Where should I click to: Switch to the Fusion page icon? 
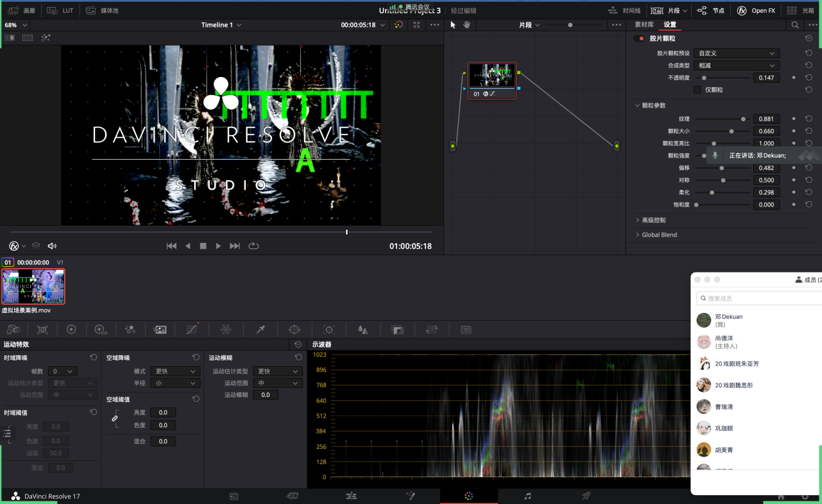coord(410,496)
